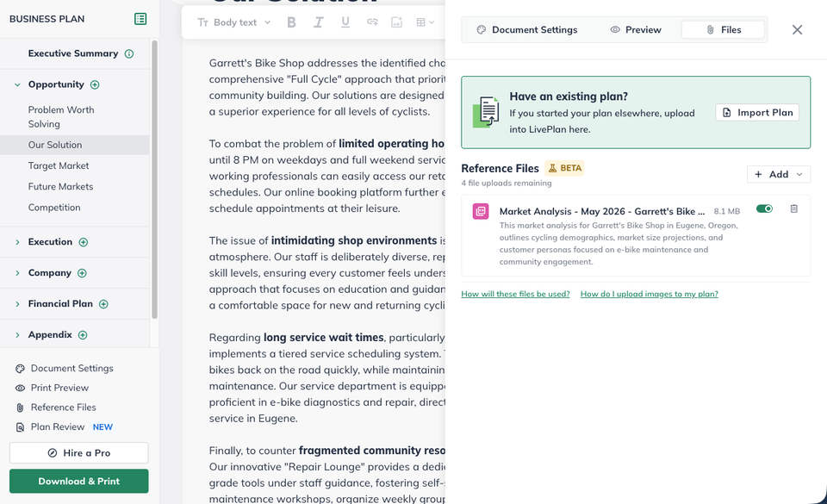827x504 pixels.
Task: Click the info icon next to Executive Summary
Action: (x=129, y=53)
